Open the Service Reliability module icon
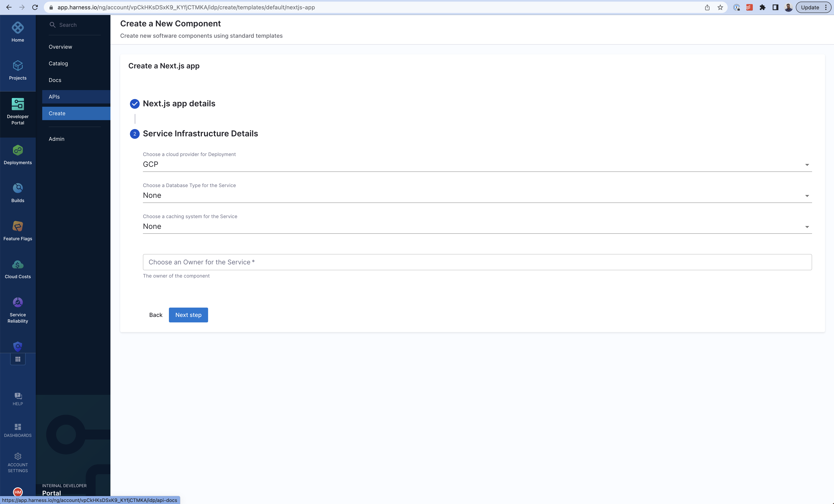 pos(18,302)
